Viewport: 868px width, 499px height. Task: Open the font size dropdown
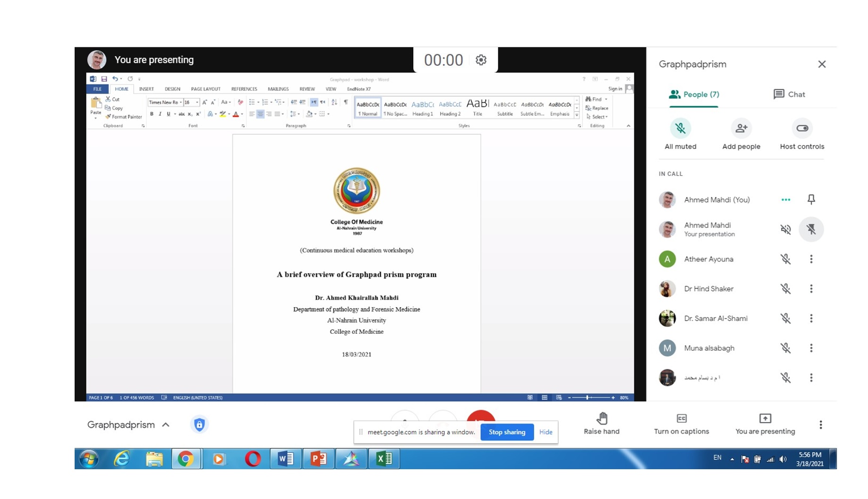point(197,102)
